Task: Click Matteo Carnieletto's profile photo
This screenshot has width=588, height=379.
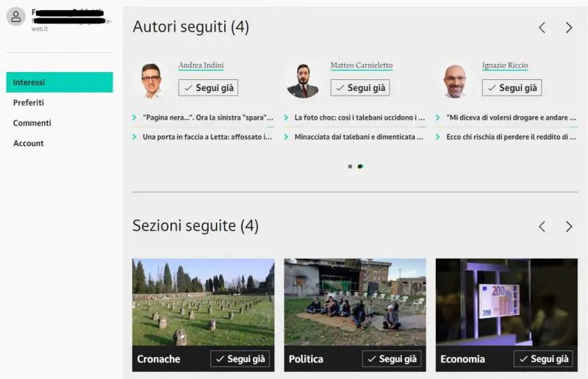Action: point(303,80)
